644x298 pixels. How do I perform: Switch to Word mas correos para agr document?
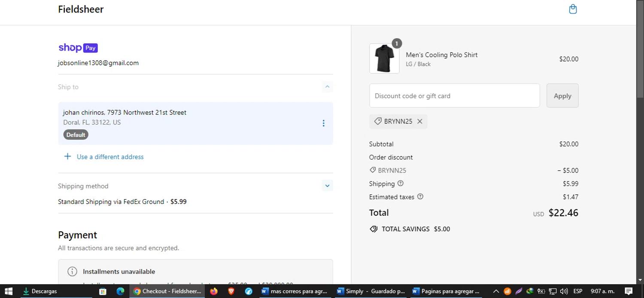click(x=295, y=291)
